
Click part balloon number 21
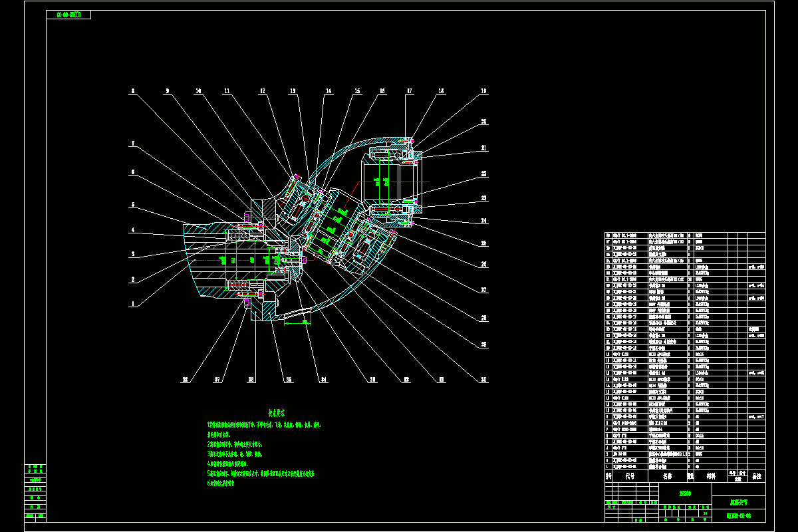pos(483,148)
